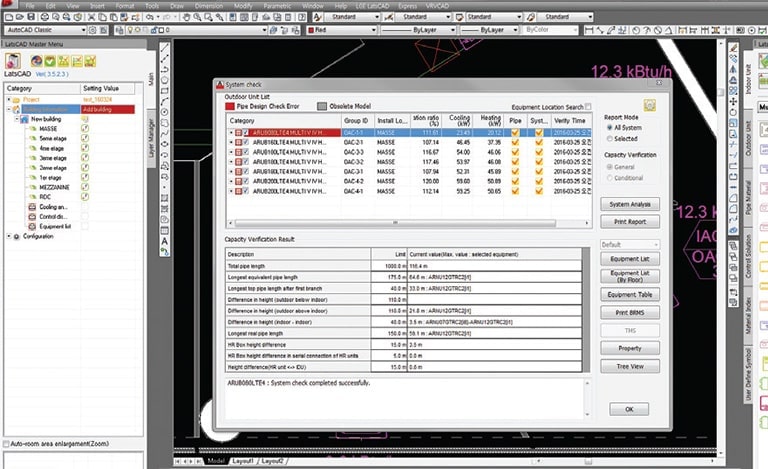Click the yellow icon in System check dialog
This screenshot has width=768, height=469.
click(x=650, y=103)
